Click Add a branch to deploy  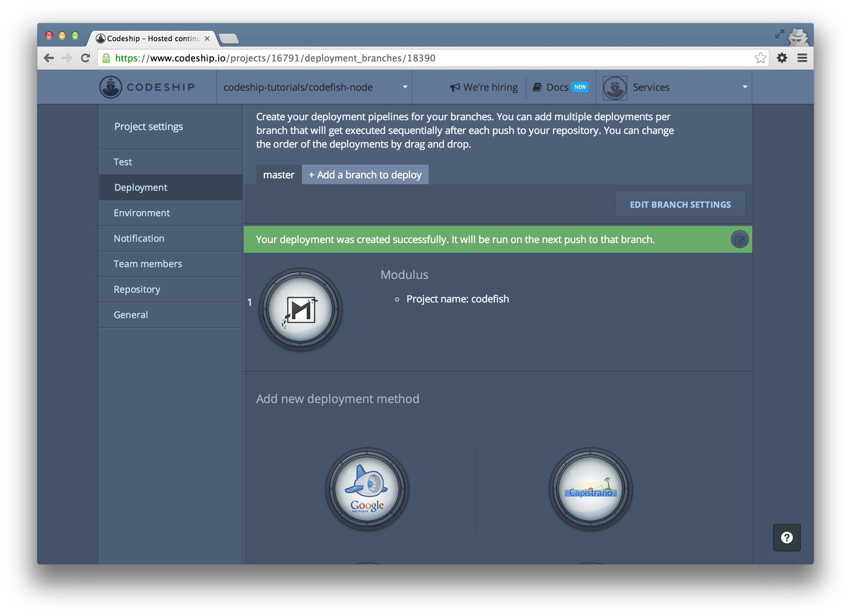365,175
